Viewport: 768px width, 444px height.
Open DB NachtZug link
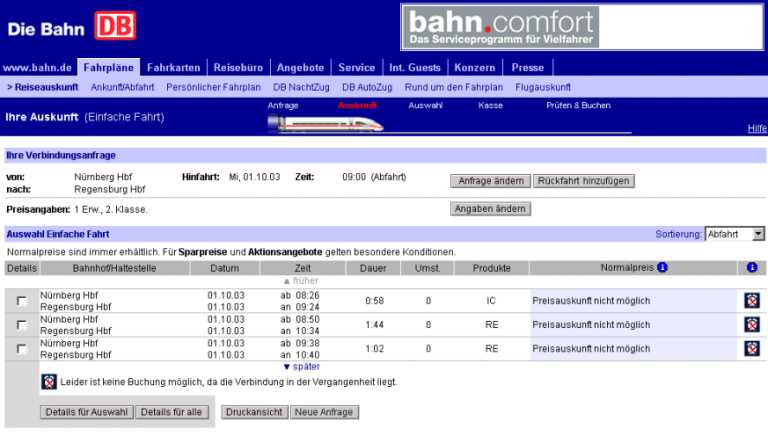click(x=301, y=87)
